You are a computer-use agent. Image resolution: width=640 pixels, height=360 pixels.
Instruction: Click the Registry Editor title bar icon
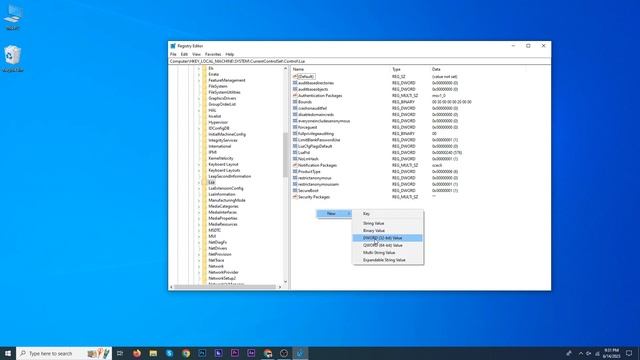tap(173, 46)
